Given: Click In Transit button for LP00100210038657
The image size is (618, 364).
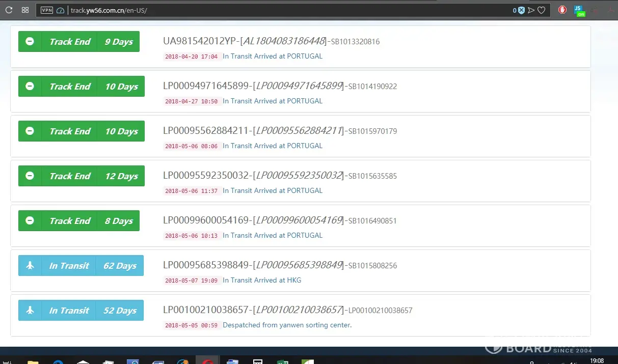Looking at the screenshot, I should (x=69, y=311).
